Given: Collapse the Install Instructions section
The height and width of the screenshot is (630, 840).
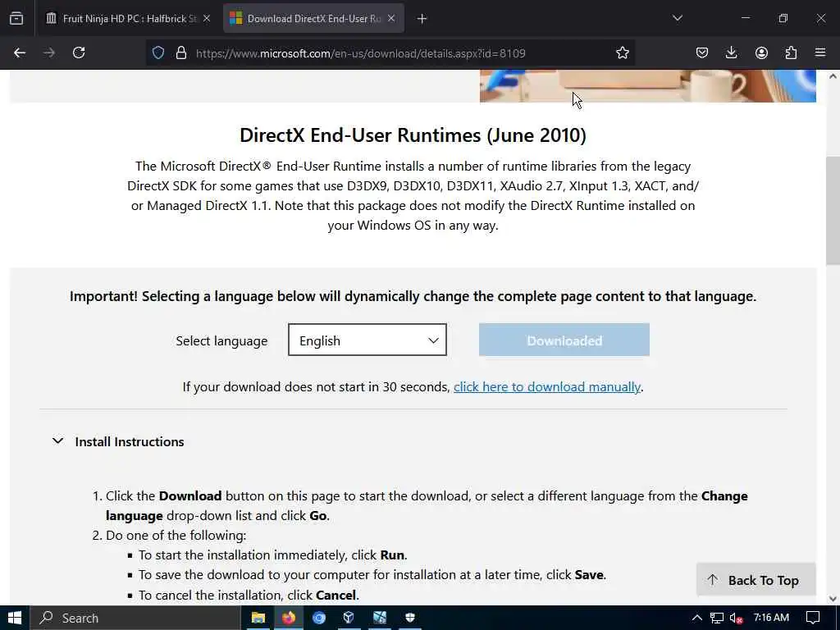Looking at the screenshot, I should pyautogui.click(x=118, y=441).
